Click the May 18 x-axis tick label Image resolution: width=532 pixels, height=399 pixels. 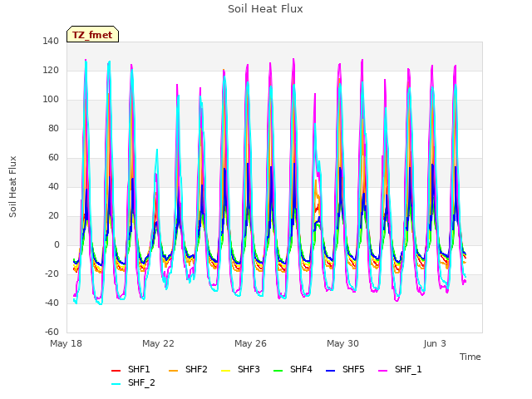66,343
